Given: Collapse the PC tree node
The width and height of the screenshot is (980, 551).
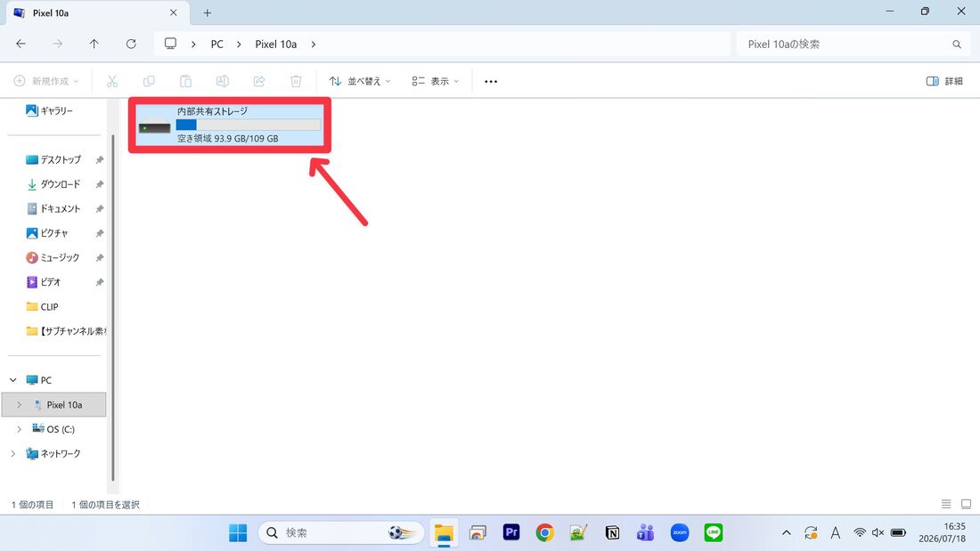Looking at the screenshot, I should (x=13, y=380).
